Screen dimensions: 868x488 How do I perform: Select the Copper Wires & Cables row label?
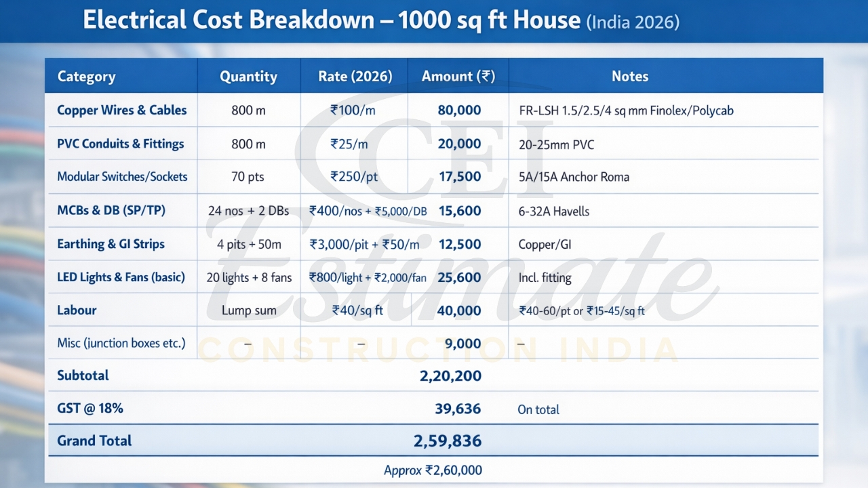[122, 110]
